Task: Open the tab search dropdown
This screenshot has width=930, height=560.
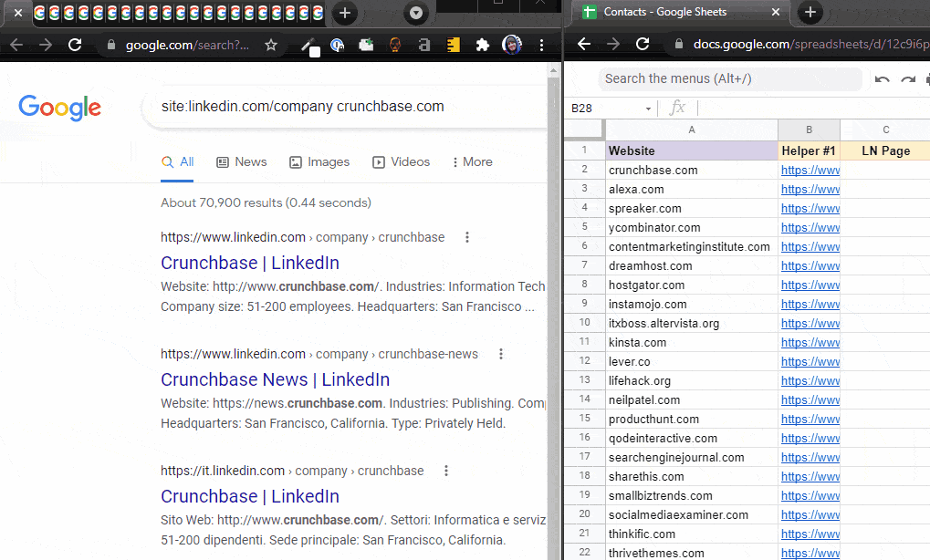Action: pos(416,13)
